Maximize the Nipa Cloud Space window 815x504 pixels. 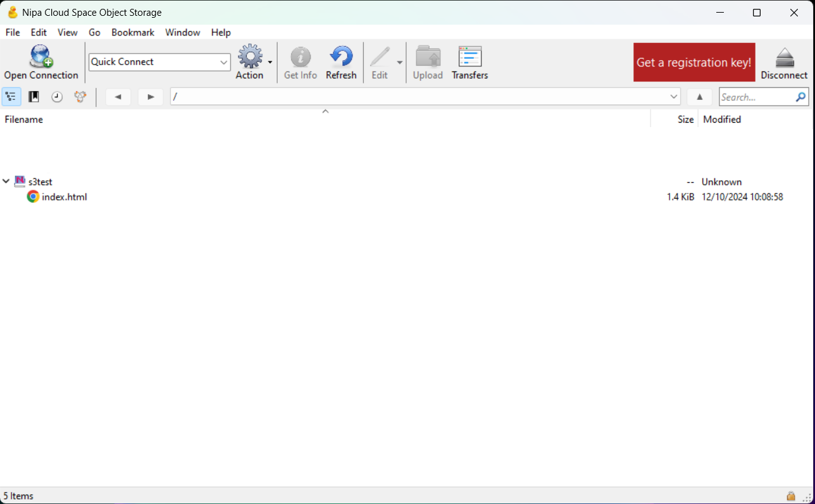(757, 12)
